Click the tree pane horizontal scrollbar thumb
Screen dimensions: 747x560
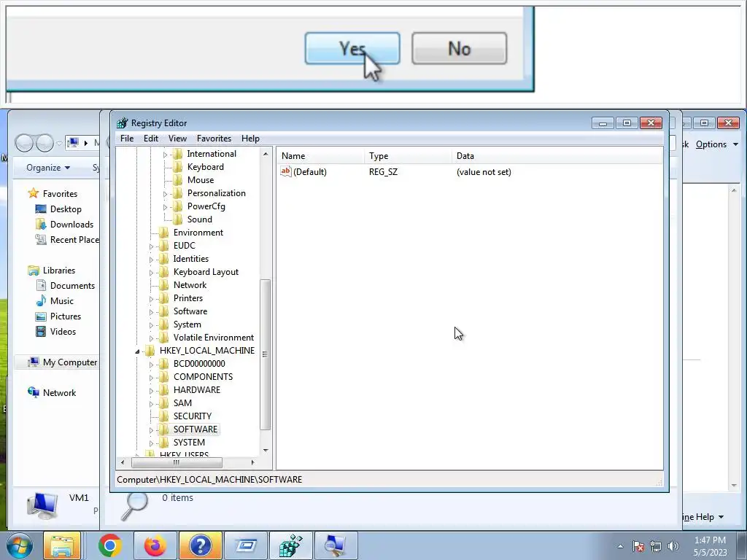177,462
